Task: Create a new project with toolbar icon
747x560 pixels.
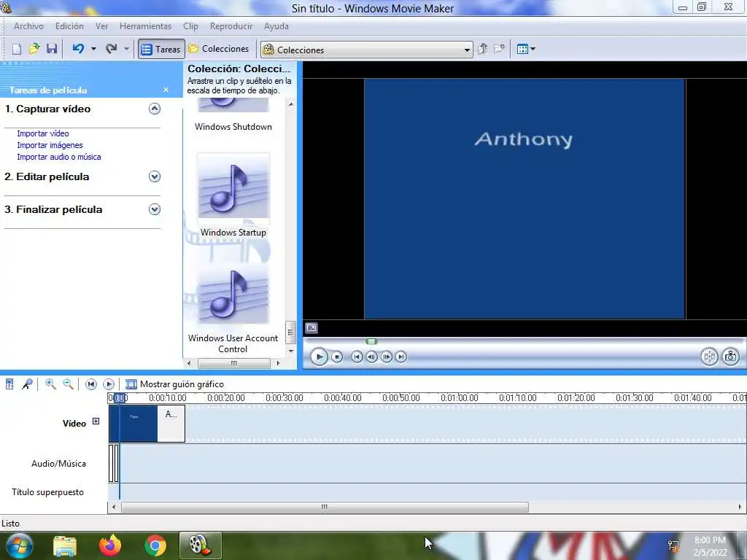Action: pos(17,49)
